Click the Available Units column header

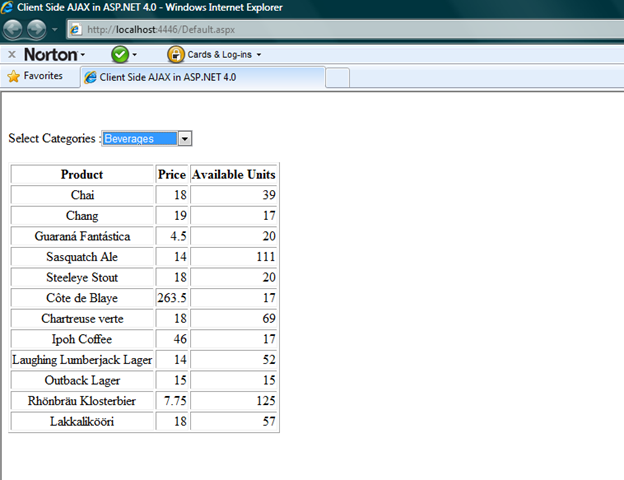click(x=234, y=174)
